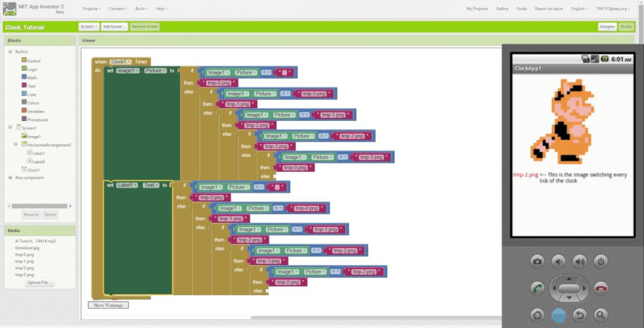Select the Image1 component in tree
The width and height of the screenshot is (644, 328).
click(31, 136)
